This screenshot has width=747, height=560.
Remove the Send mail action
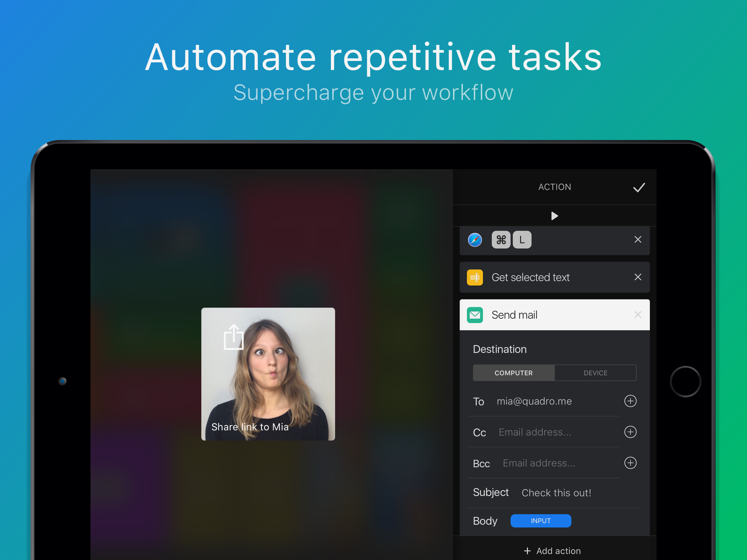[x=638, y=315]
